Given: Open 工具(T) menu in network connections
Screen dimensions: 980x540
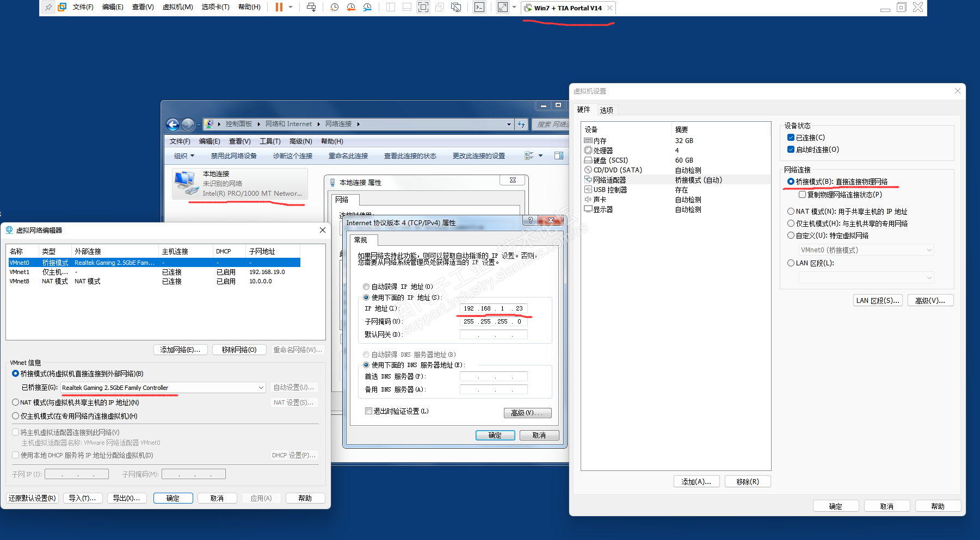Looking at the screenshot, I should [x=270, y=141].
